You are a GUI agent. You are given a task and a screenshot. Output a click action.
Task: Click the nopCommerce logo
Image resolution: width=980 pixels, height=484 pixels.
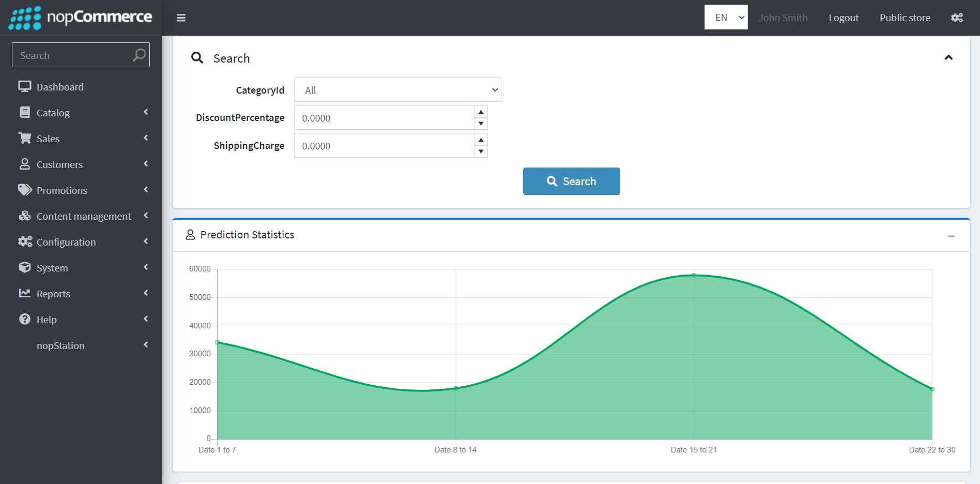(x=81, y=18)
